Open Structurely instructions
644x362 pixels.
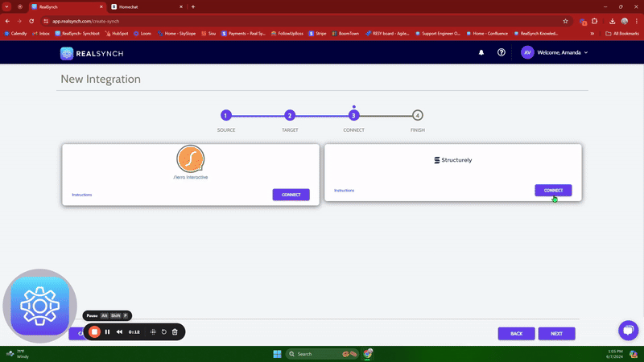point(345,191)
